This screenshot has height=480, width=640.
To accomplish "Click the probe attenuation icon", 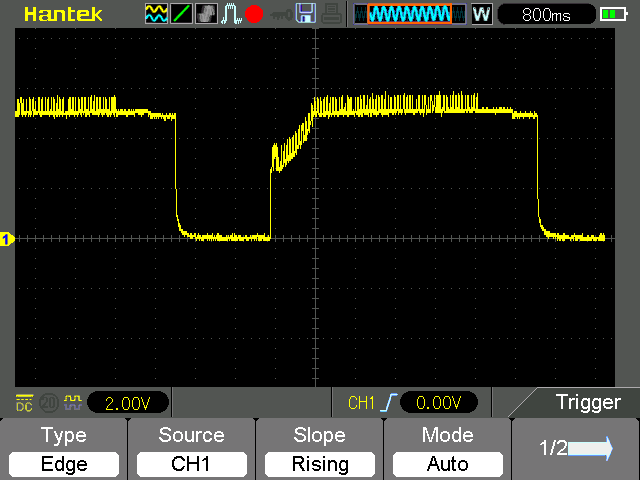I will click(x=73, y=403).
